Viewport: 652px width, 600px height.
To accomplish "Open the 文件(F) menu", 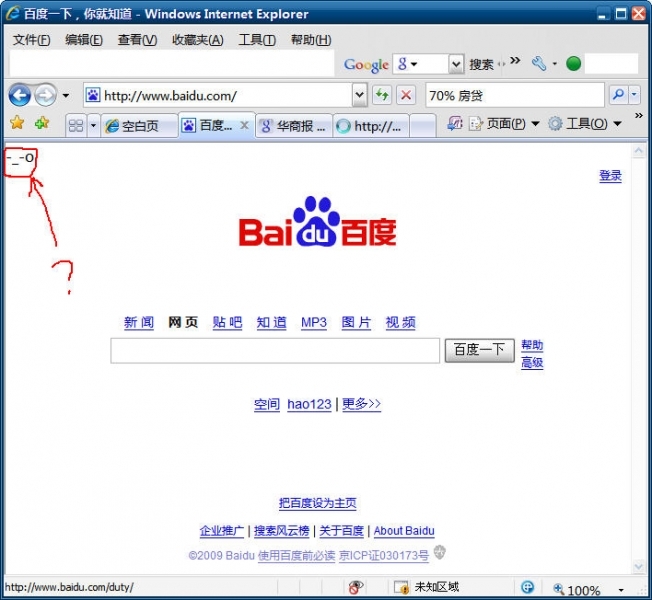I will click(32, 40).
